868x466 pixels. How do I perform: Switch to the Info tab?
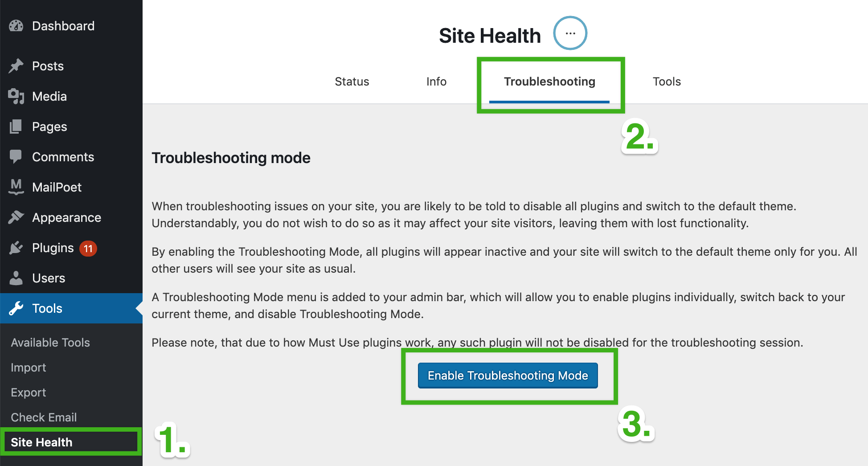click(x=436, y=82)
